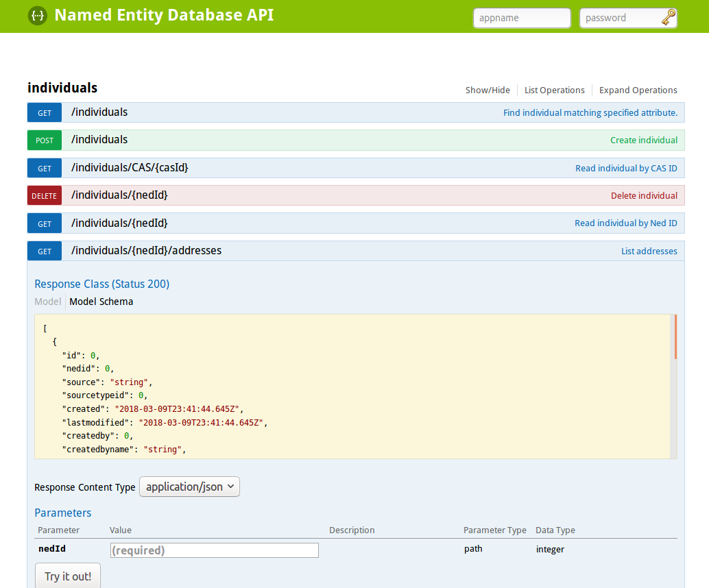
Task: Click Read individual by Ned ID
Action: coord(626,223)
